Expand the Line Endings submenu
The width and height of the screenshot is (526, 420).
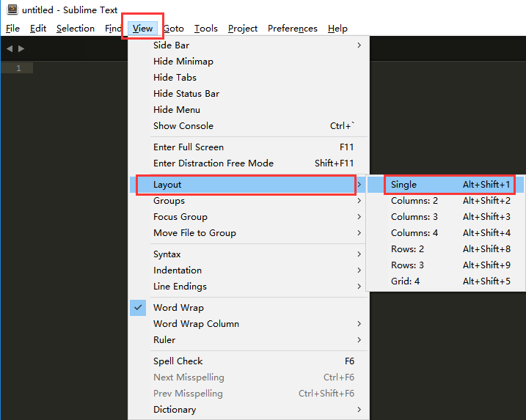coord(249,287)
